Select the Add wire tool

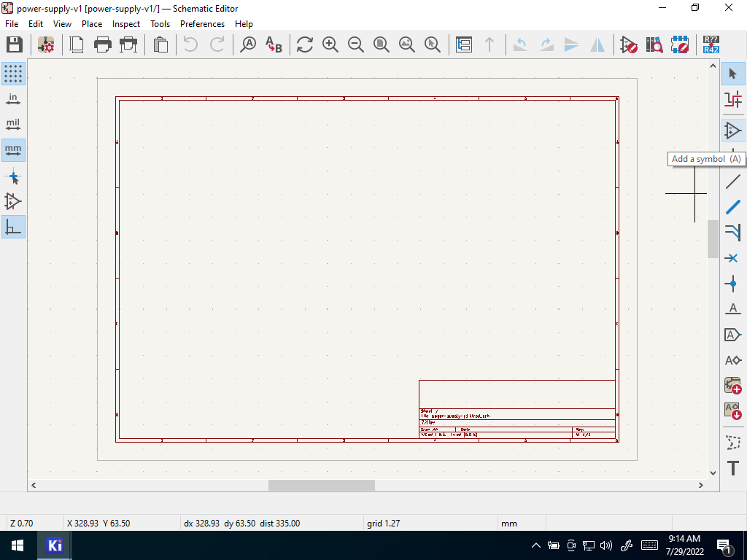tap(733, 182)
